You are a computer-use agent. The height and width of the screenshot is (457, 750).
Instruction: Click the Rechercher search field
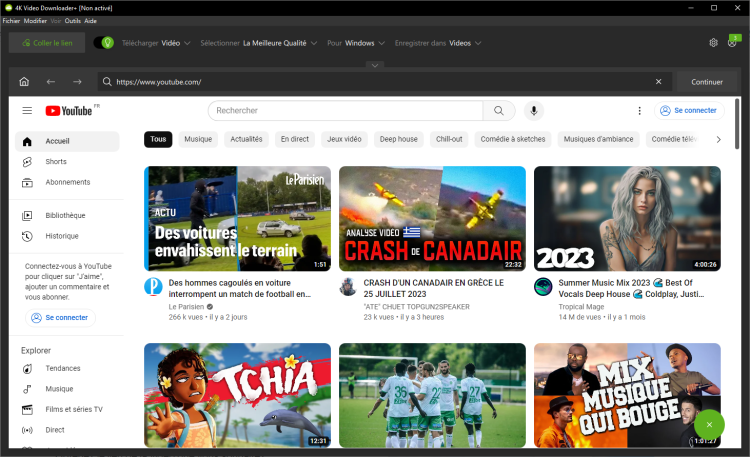345,111
